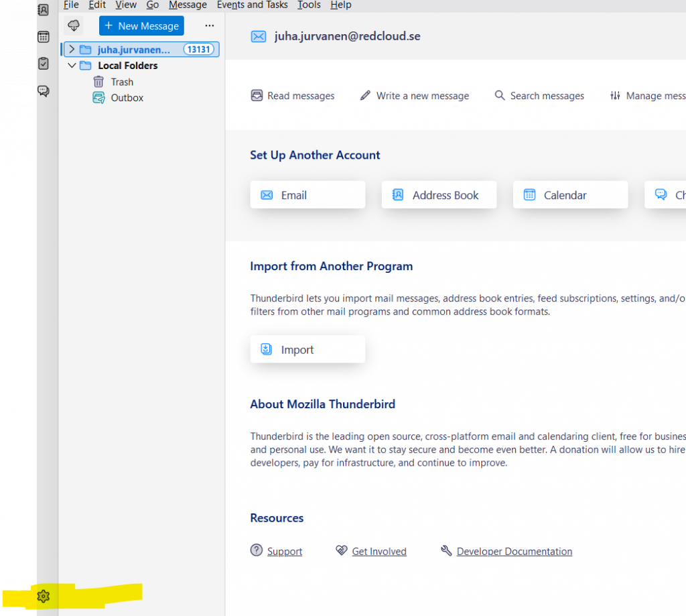Expand the juha.jurvanen account folder tree

[71, 49]
